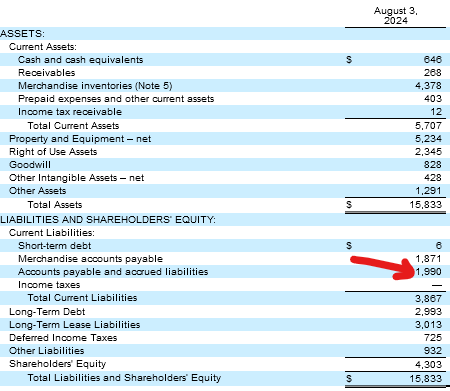Click the 4,303 shareholders' equity value

[x=428, y=365]
